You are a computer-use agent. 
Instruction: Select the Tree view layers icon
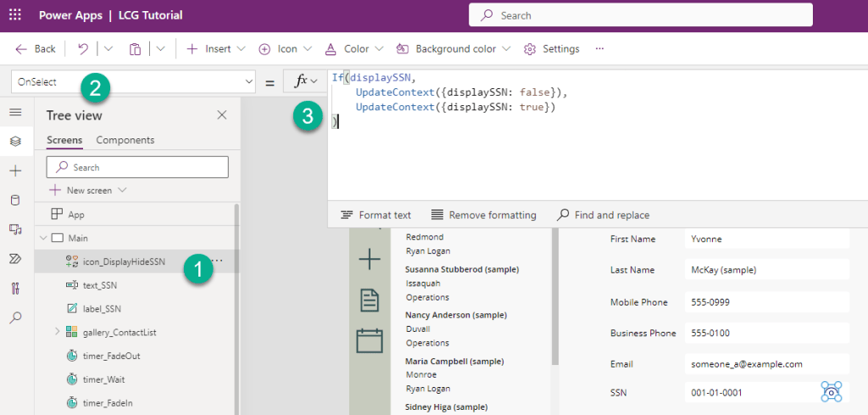click(16, 142)
